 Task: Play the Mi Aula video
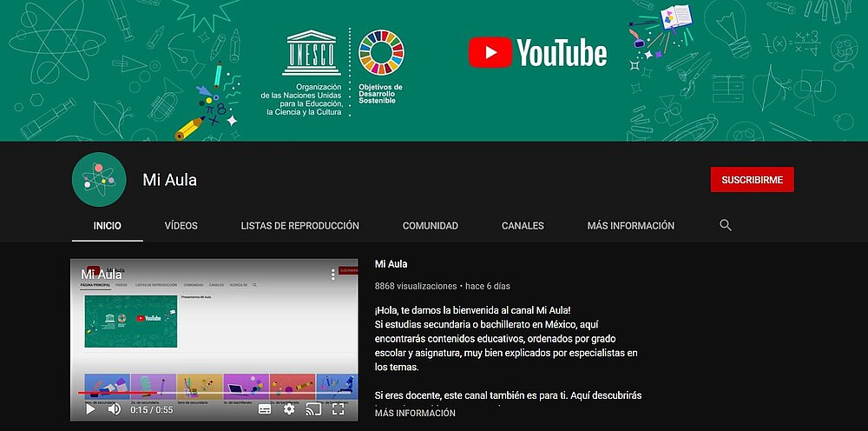coord(90,409)
